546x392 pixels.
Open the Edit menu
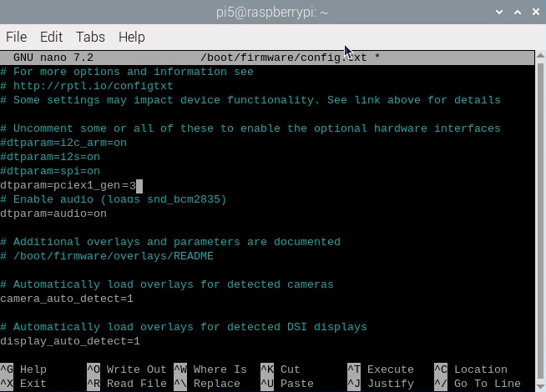click(x=51, y=37)
